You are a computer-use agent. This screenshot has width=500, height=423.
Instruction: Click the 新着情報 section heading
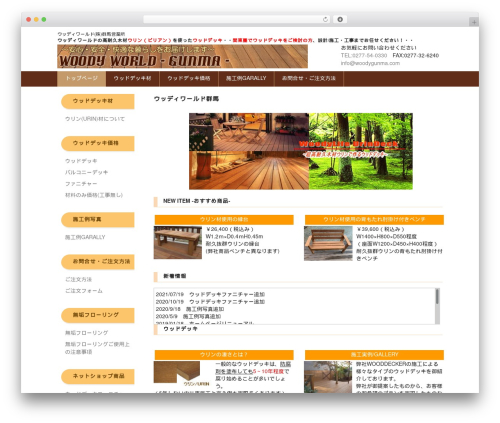click(x=175, y=276)
